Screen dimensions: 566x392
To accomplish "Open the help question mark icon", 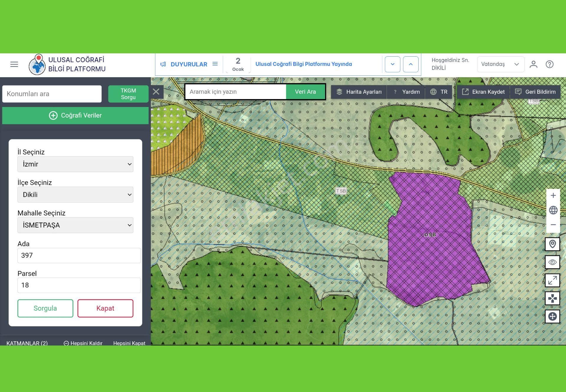I will (549, 64).
